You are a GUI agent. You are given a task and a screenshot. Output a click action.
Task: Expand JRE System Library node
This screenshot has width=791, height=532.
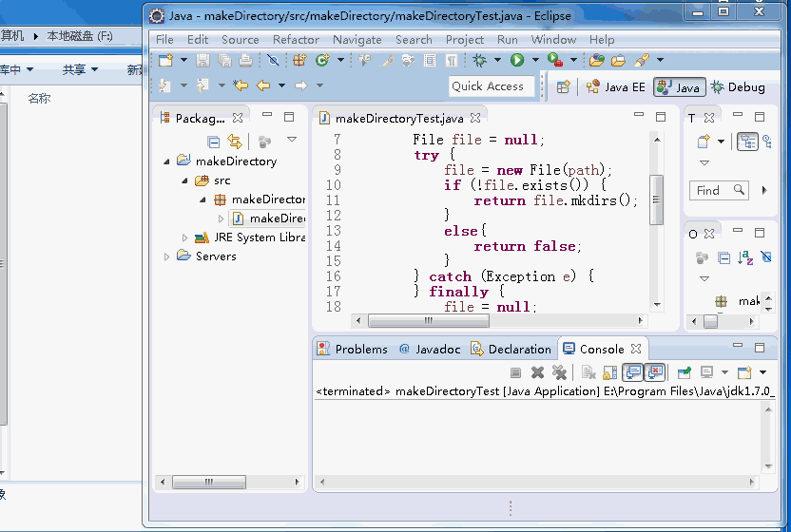click(184, 237)
